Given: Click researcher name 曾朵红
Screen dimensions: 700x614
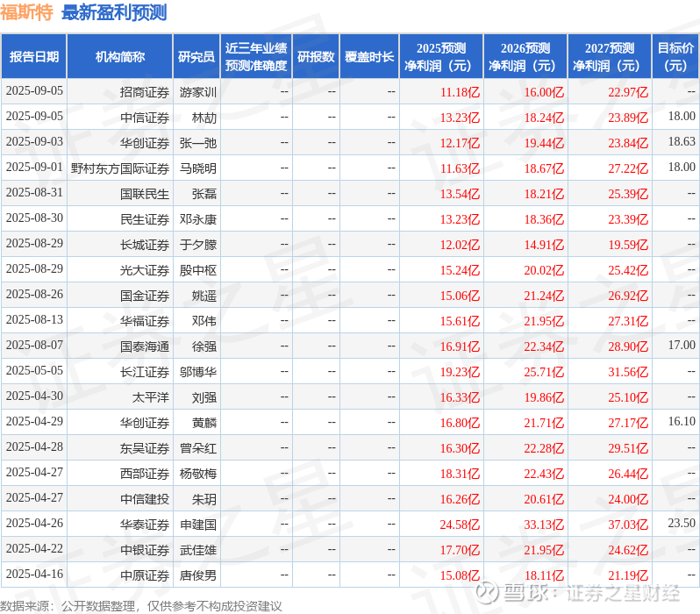Looking at the screenshot, I should click(x=198, y=449).
